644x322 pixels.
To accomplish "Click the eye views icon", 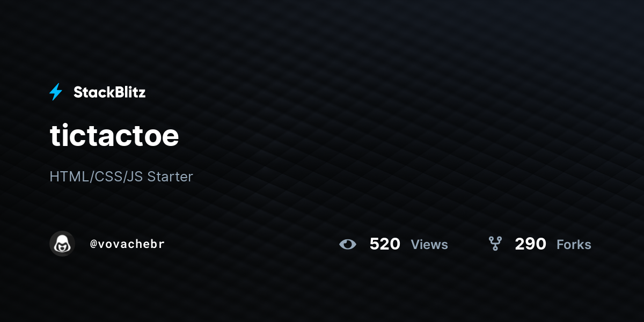I will (348, 245).
